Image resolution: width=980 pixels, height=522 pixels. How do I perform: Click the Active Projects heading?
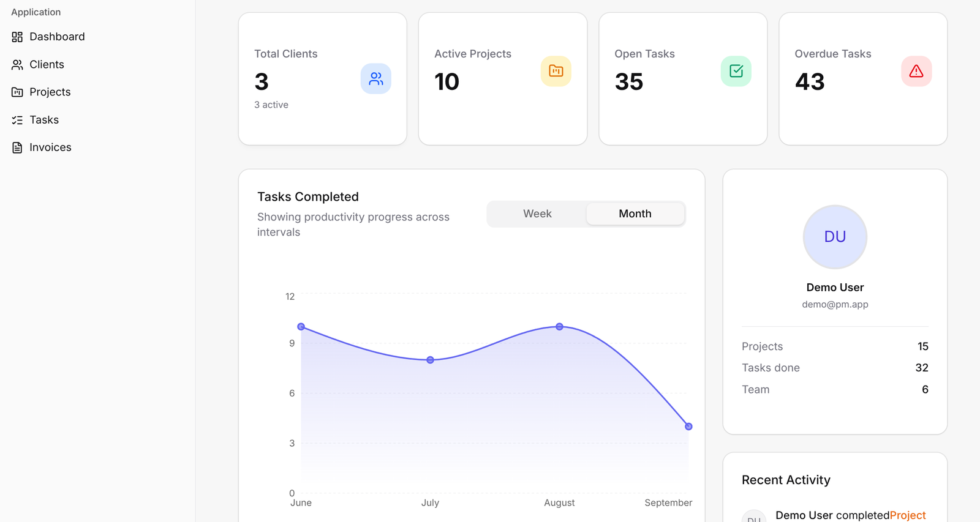[473, 54]
